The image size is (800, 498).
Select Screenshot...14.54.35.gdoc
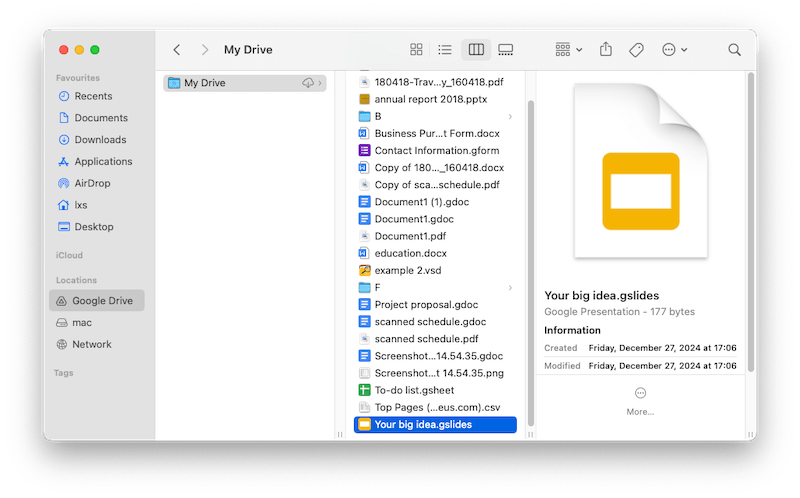435,356
